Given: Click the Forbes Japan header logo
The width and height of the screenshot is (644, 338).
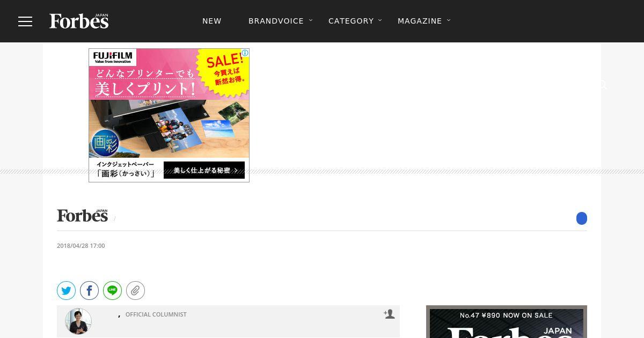Looking at the screenshot, I should click(x=79, y=21).
